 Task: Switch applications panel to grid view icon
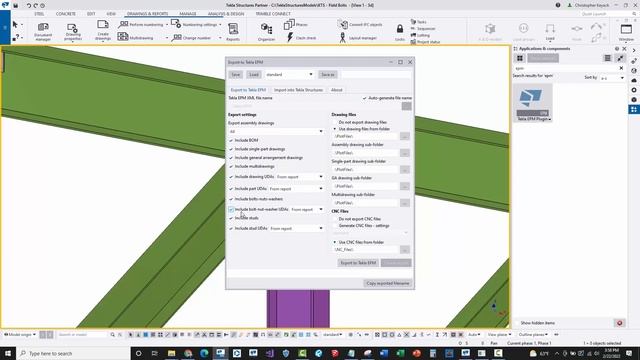pyautogui.click(x=520, y=58)
